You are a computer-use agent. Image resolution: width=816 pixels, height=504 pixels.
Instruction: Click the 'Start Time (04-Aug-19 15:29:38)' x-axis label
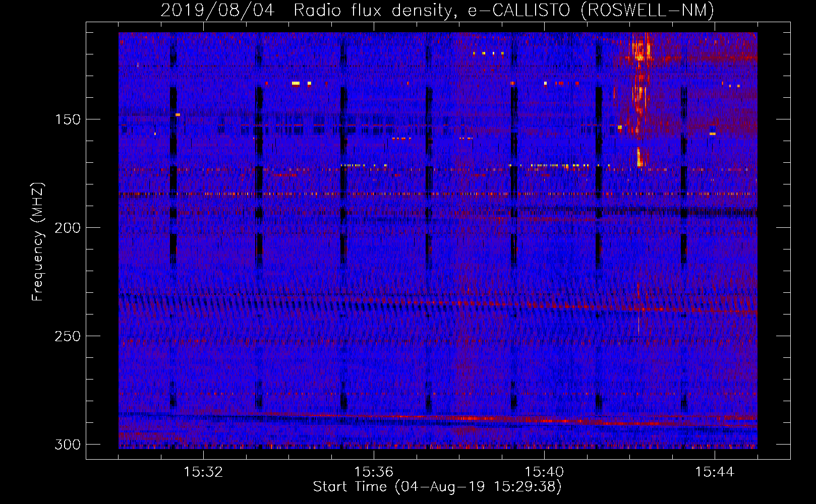[437, 487]
